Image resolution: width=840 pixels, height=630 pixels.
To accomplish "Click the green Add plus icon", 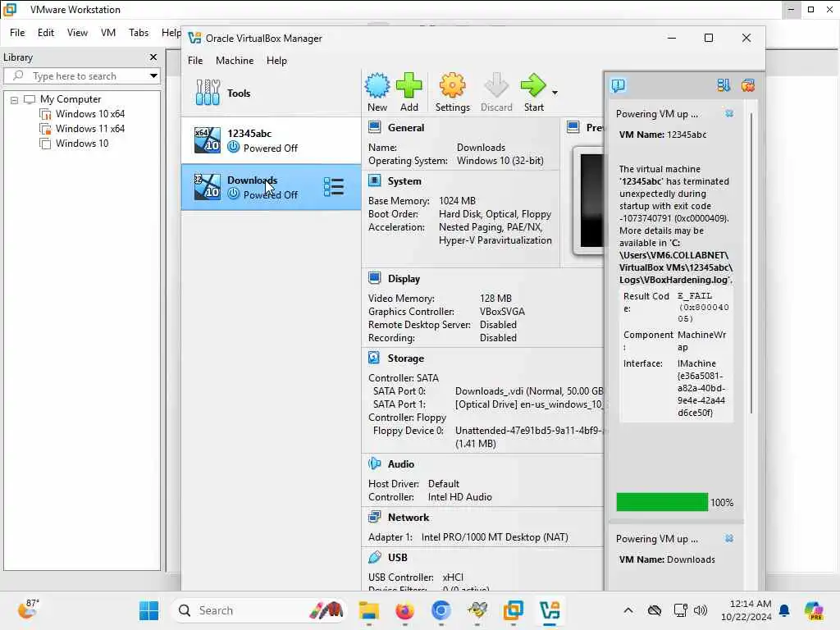I will click(x=409, y=92).
